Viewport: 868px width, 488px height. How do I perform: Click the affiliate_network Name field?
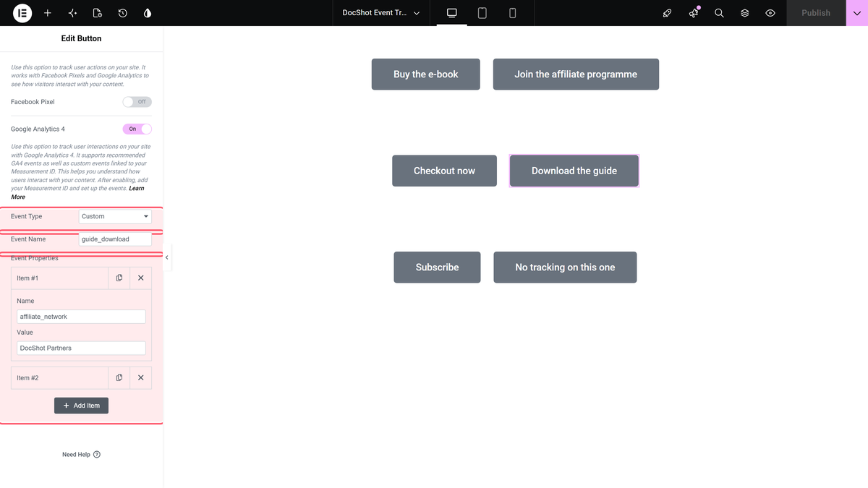[x=81, y=317]
